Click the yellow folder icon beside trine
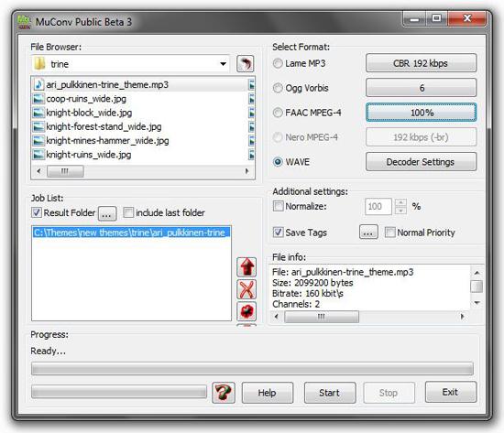Image resolution: width=504 pixels, height=433 pixels. point(39,64)
